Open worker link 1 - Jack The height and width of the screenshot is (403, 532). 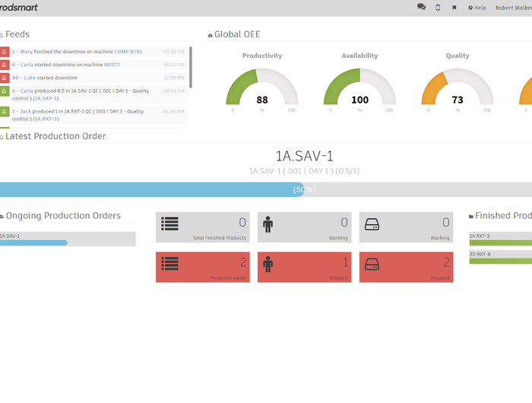pos(21,111)
